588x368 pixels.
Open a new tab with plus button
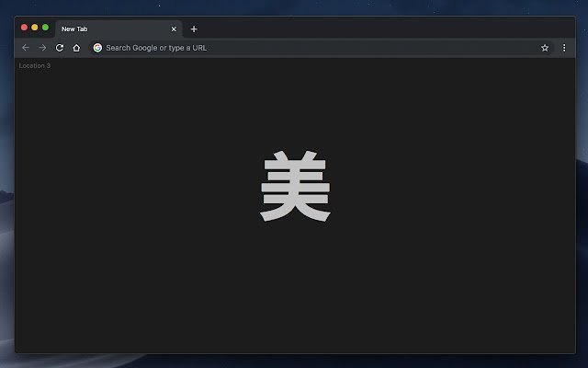point(194,29)
